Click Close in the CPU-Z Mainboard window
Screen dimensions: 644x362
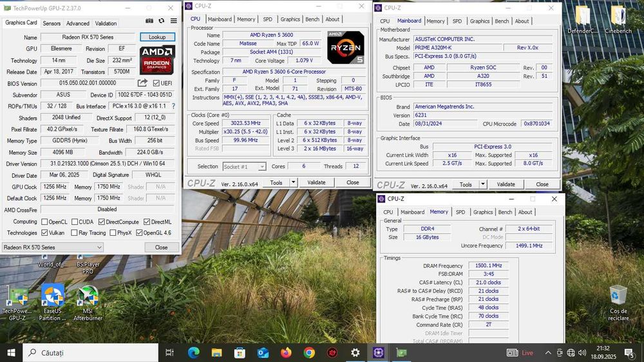(542, 184)
